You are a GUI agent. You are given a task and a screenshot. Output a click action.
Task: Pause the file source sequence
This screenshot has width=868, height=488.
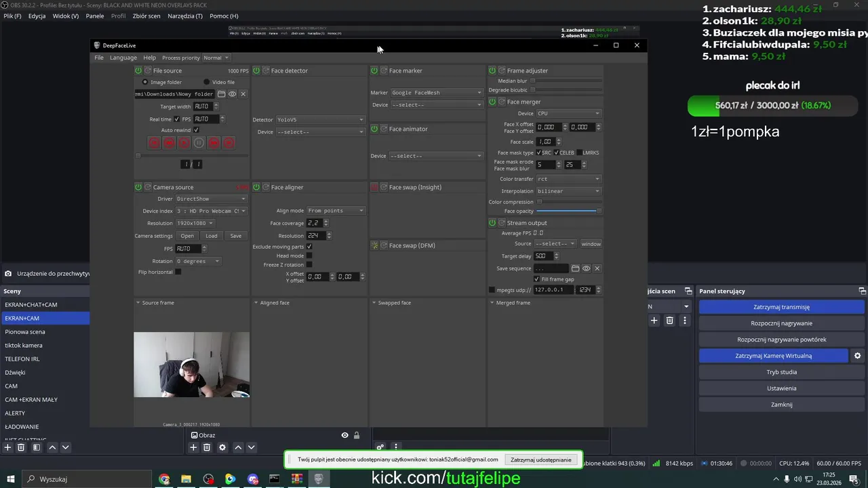pyautogui.click(x=199, y=143)
